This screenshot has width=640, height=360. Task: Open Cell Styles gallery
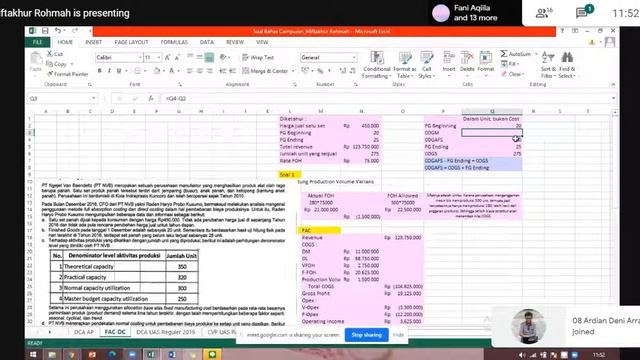(427, 64)
